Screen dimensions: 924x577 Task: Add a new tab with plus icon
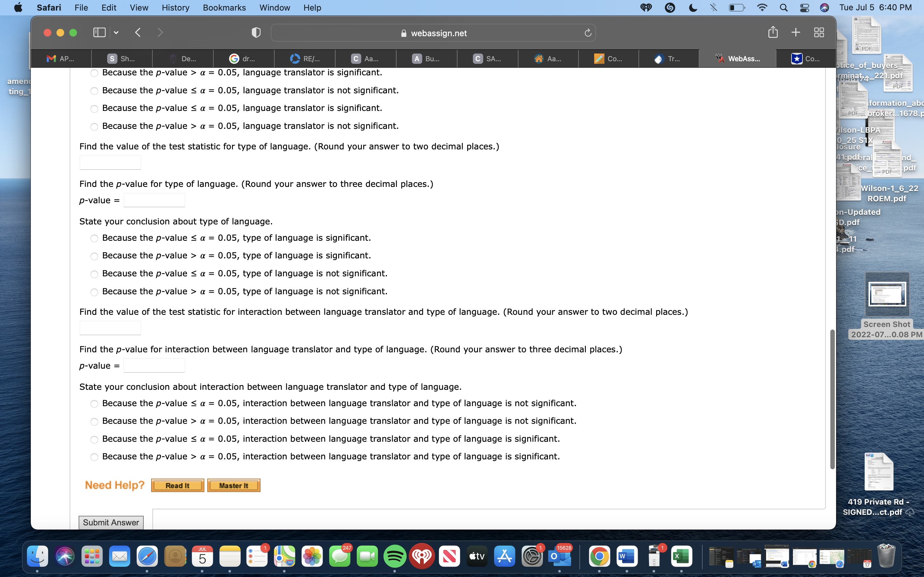(x=796, y=32)
